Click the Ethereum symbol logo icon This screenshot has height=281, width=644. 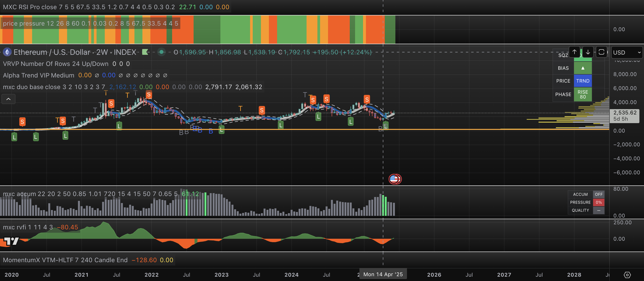(x=7, y=52)
